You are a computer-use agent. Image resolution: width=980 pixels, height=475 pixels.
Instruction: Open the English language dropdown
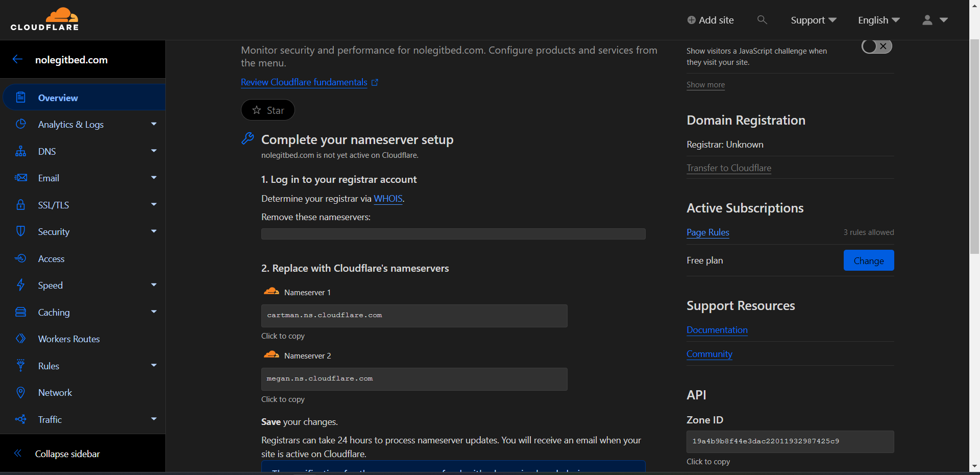(878, 20)
